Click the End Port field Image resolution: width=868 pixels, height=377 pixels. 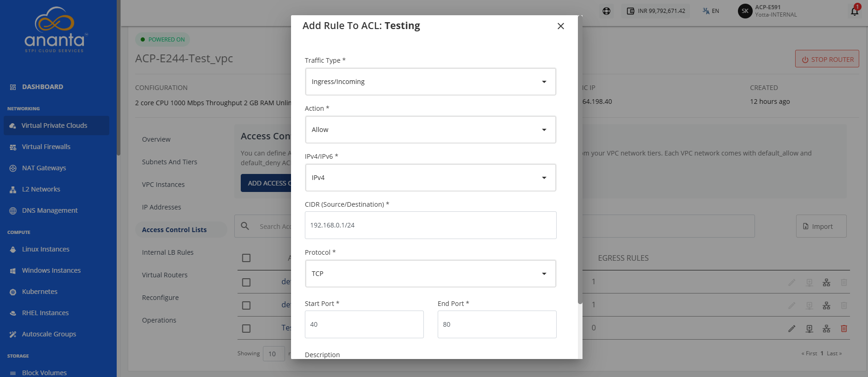pyautogui.click(x=497, y=324)
